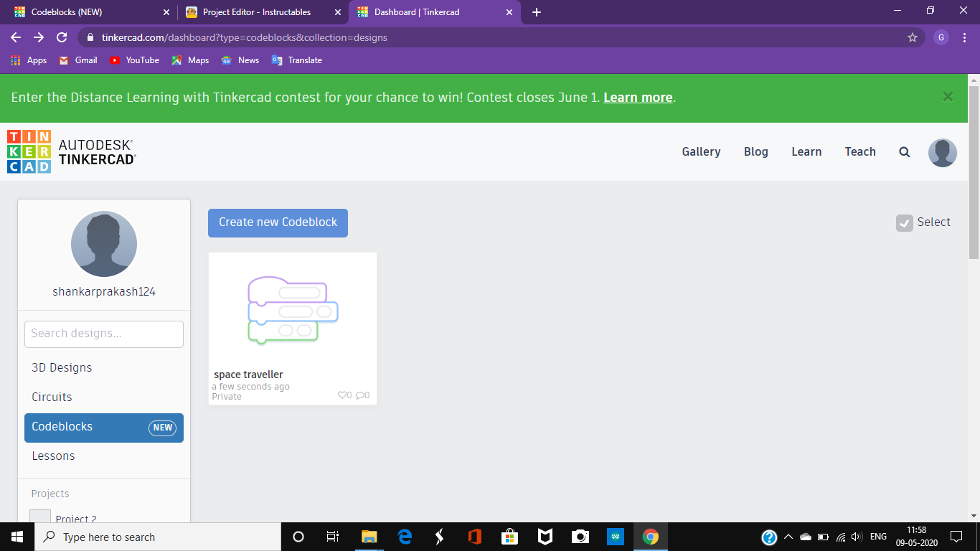Open your account avatar menu
Image resolution: width=980 pixels, height=551 pixels.
coord(942,152)
